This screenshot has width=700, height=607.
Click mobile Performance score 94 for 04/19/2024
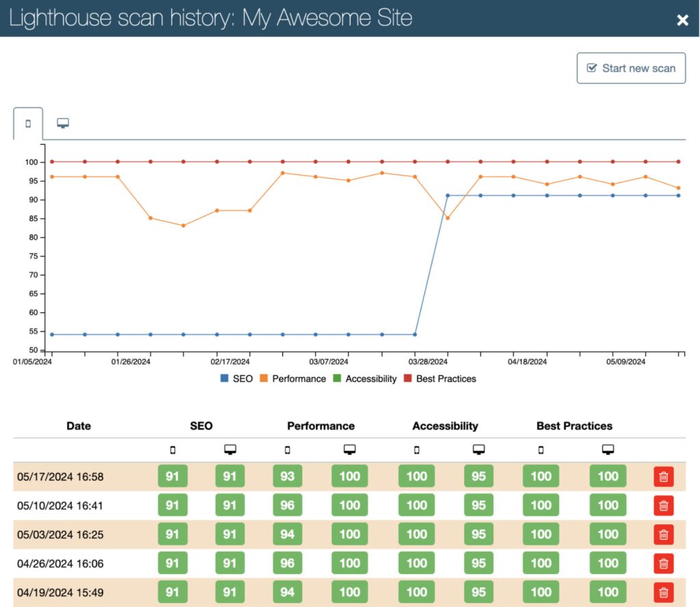[x=288, y=592]
